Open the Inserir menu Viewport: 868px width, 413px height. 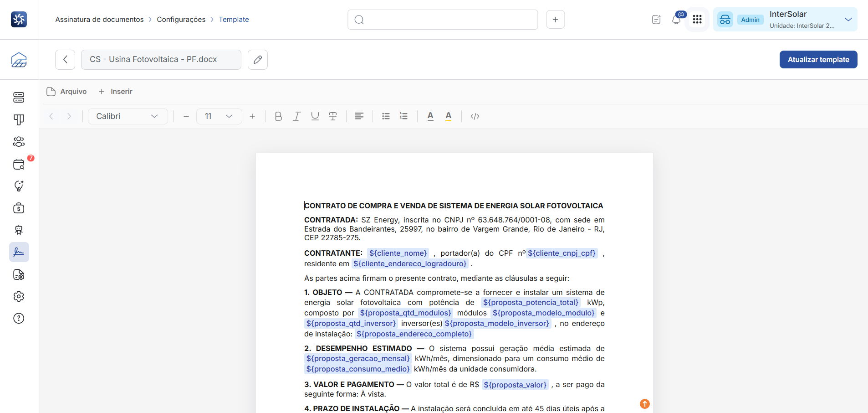click(x=116, y=92)
